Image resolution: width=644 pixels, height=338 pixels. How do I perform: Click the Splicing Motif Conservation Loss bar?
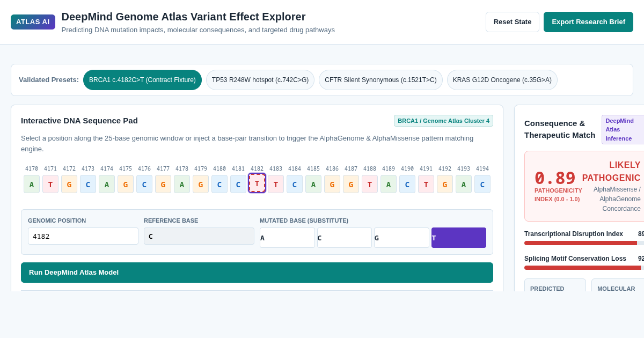pos(584,268)
